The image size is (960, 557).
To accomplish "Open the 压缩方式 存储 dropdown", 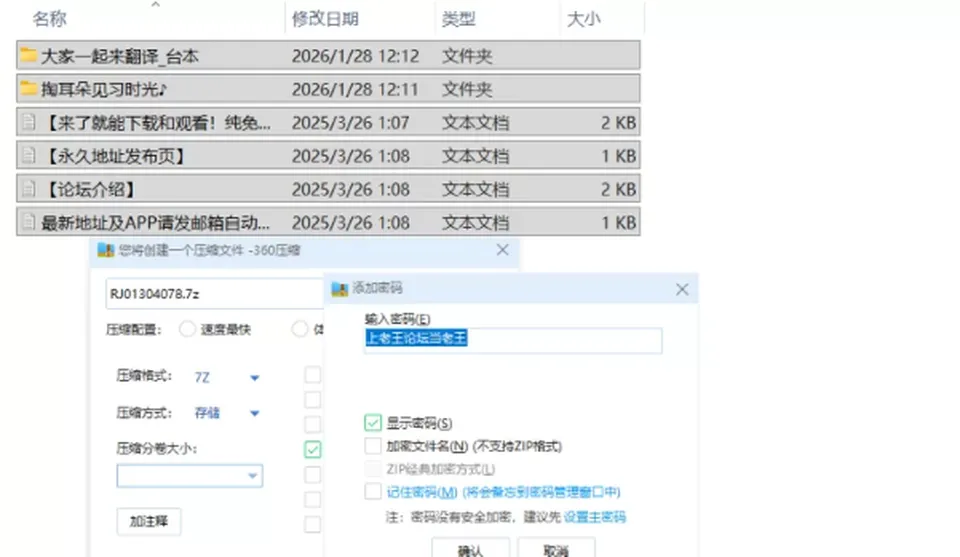I will pos(227,413).
